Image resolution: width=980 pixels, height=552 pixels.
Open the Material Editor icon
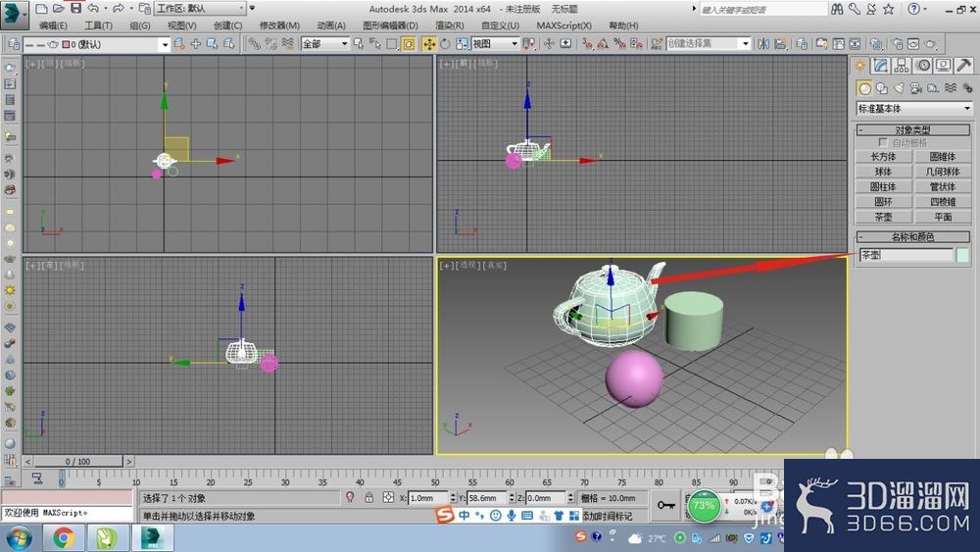pos(877,44)
